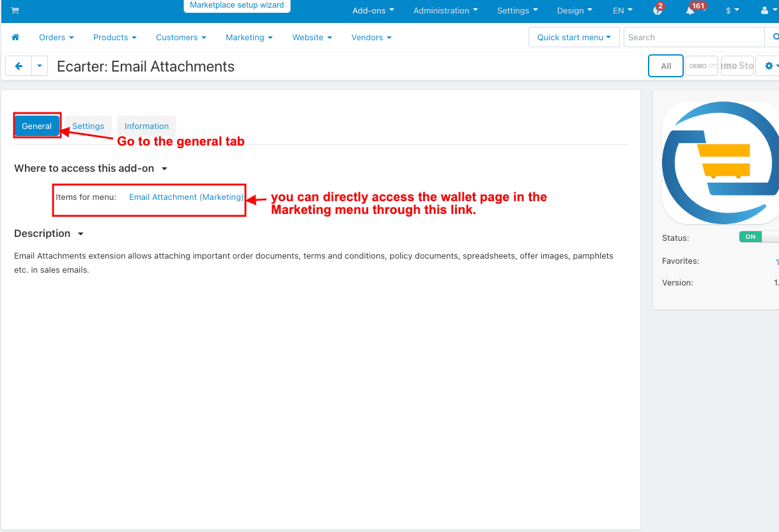Open the EN language dropdown
Image resolution: width=779 pixels, height=532 pixels.
pyautogui.click(x=622, y=11)
